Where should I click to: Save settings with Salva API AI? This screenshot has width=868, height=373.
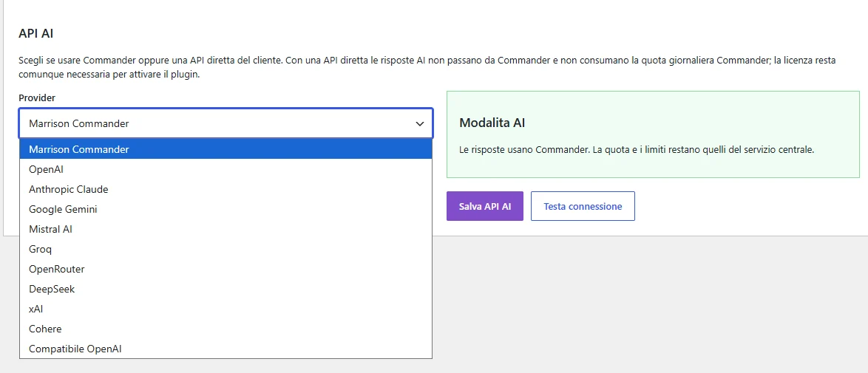click(485, 206)
